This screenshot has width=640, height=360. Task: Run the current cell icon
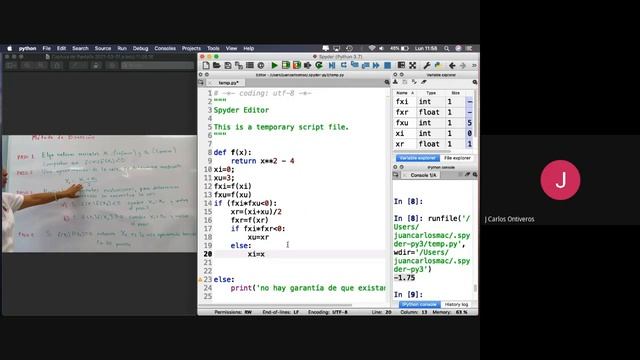tap(286, 65)
